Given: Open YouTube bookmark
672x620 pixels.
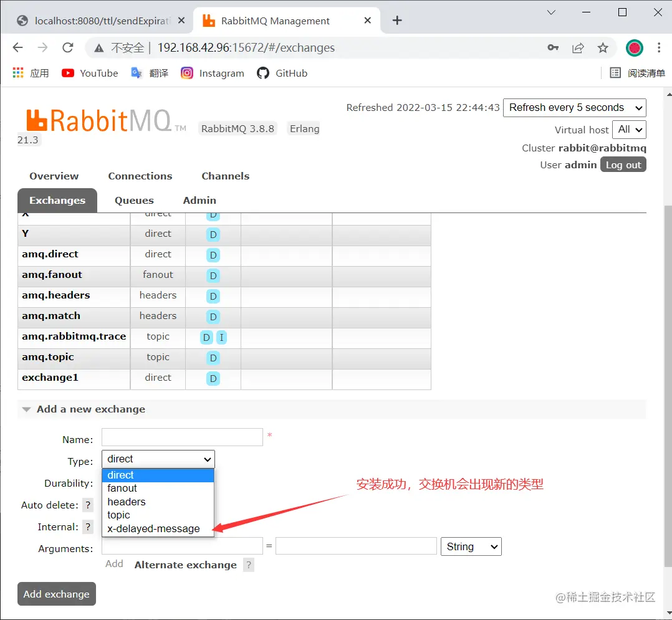Looking at the screenshot, I should [90, 74].
